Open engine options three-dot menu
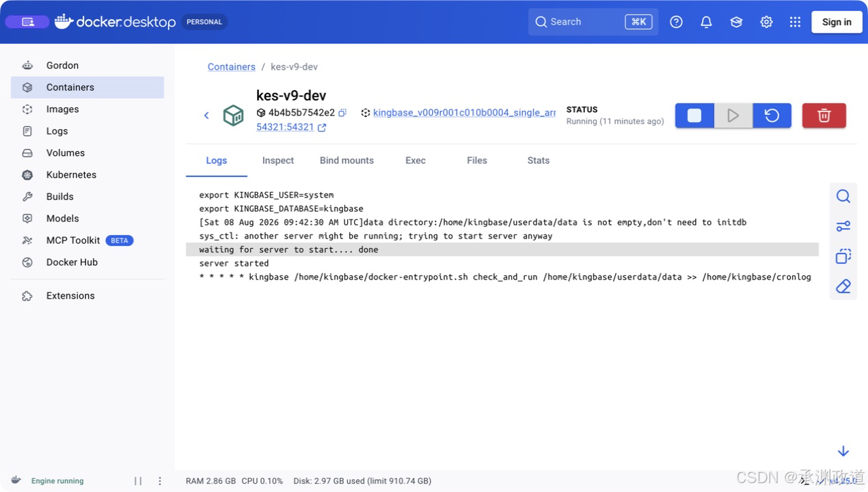The image size is (868, 492). [x=160, y=481]
